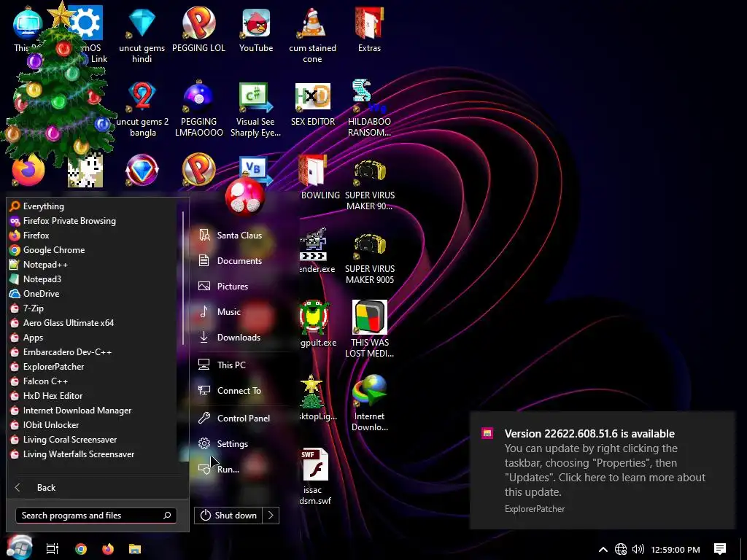Screen dimensions: 747x560
Task: Open the HILDABOO RANSOM desktop icon
Action: pos(369,109)
